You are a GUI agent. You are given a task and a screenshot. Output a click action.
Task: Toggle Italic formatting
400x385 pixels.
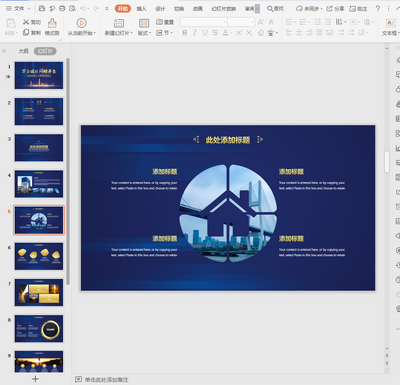195,33
